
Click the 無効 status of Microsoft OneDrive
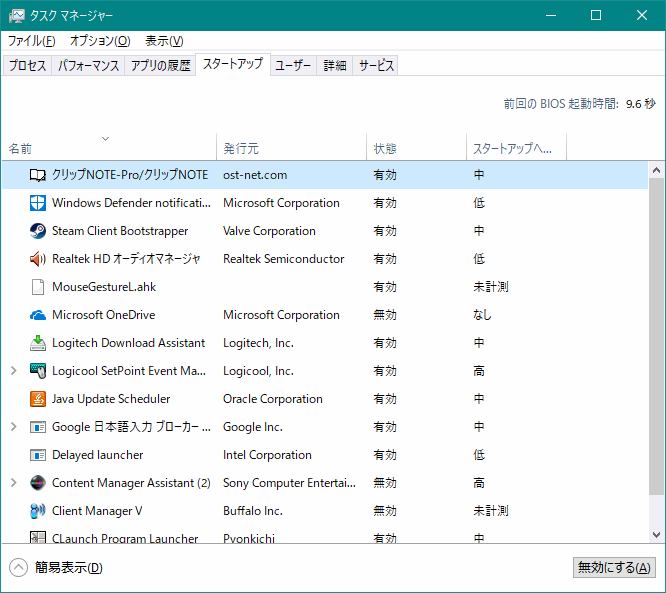pos(385,315)
